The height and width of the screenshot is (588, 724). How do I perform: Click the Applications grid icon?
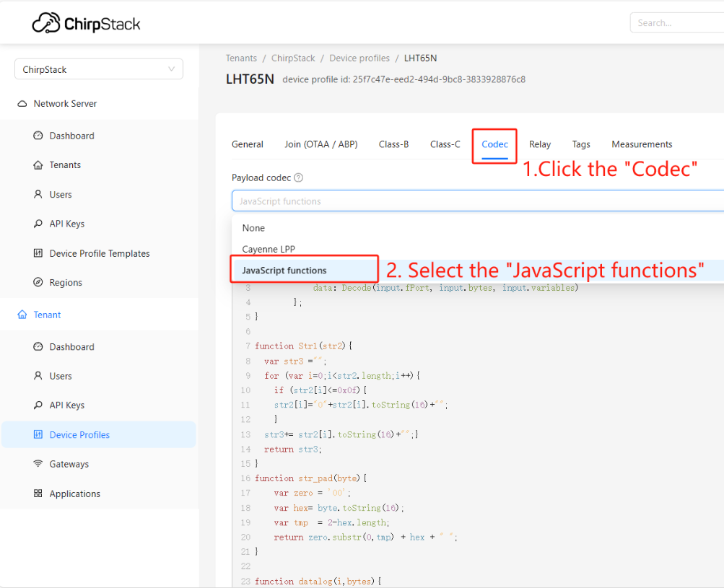tap(38, 493)
